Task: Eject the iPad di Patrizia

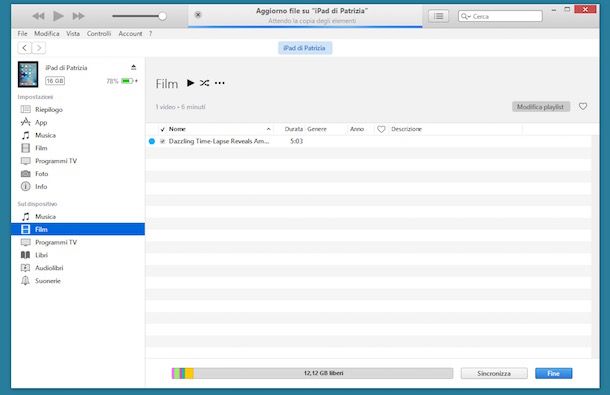Action: click(x=133, y=67)
